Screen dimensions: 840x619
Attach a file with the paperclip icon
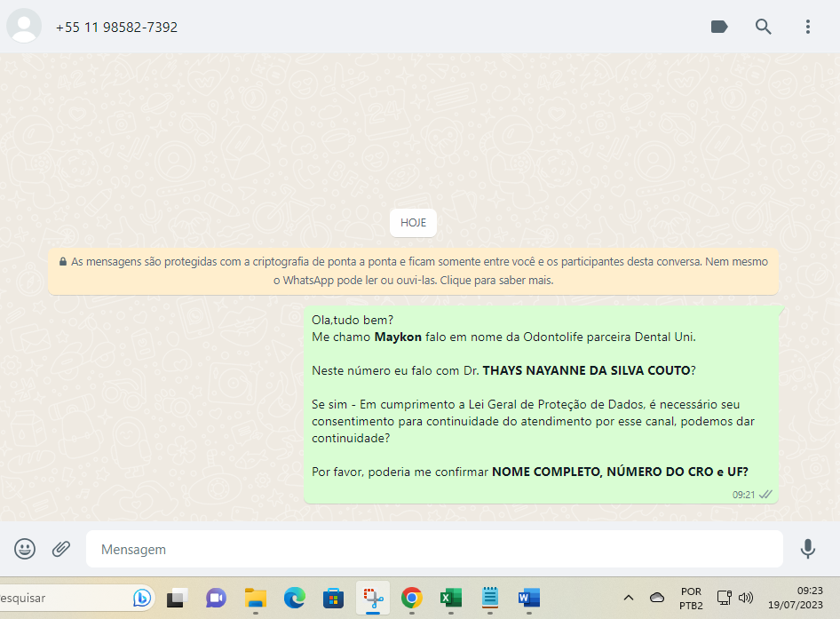point(61,549)
